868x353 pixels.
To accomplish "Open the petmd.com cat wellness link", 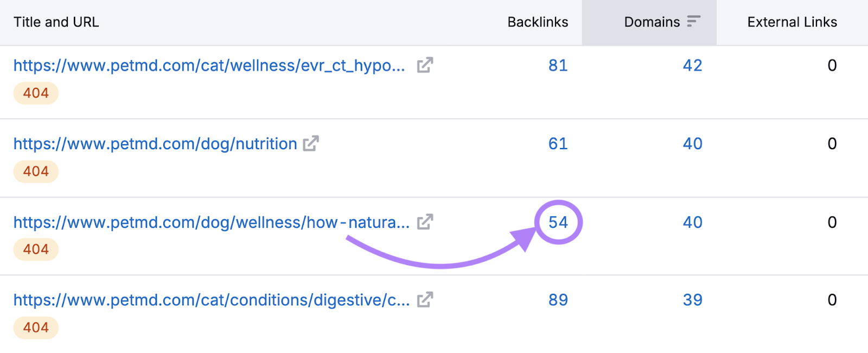I will pyautogui.click(x=209, y=65).
